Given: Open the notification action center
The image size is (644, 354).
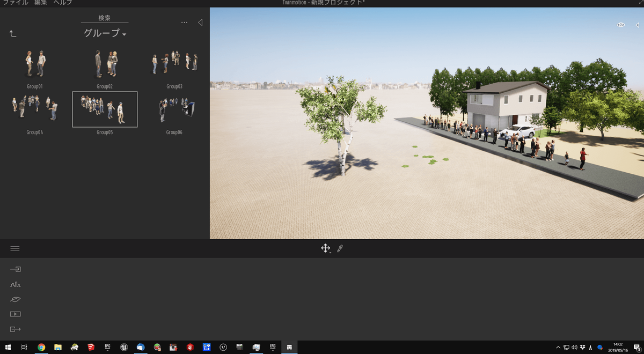Looking at the screenshot, I should coord(636,347).
